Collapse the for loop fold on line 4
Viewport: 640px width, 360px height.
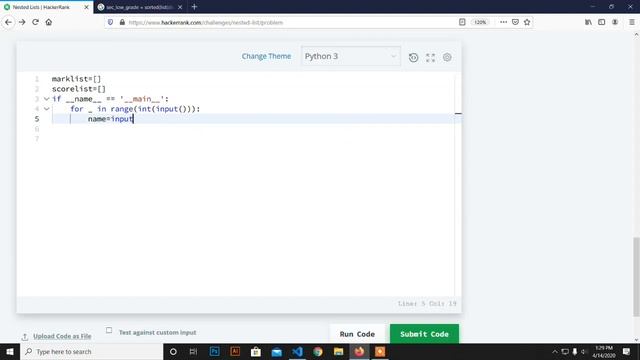(47, 109)
